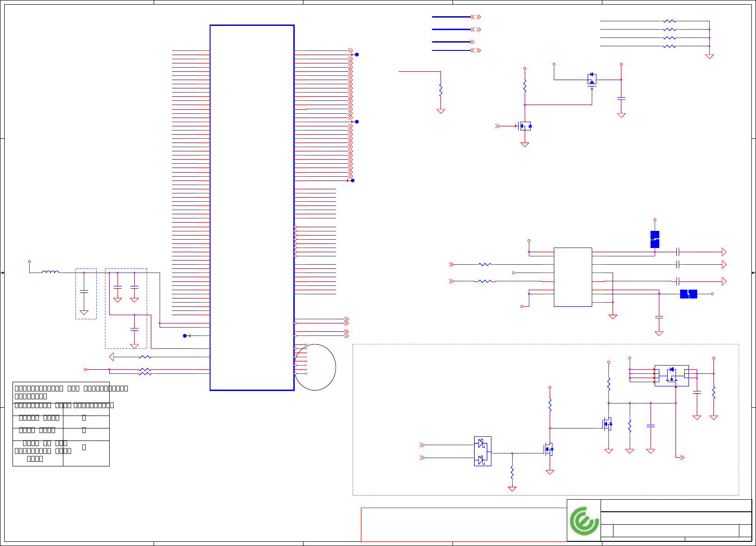Select the horizontal solid blue jumper component
The height and width of the screenshot is (546, 756).
point(688,294)
